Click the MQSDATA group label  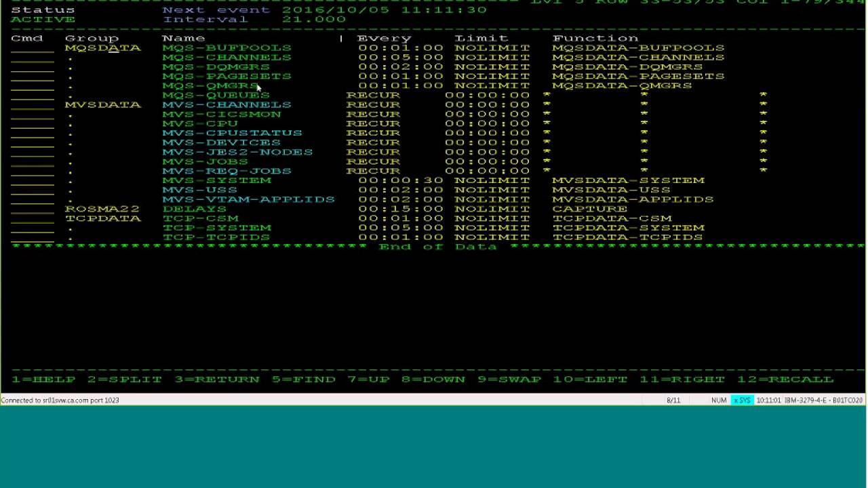(x=103, y=48)
